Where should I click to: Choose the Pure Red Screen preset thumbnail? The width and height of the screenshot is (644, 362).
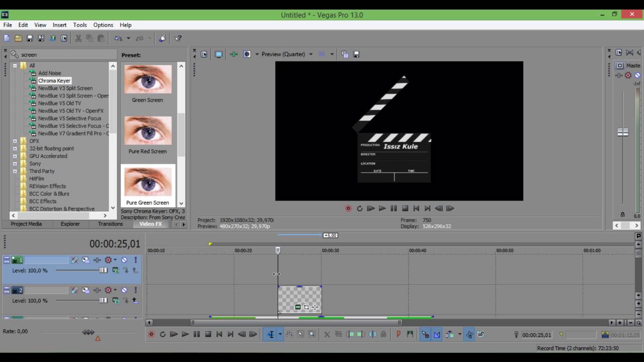pos(147,130)
